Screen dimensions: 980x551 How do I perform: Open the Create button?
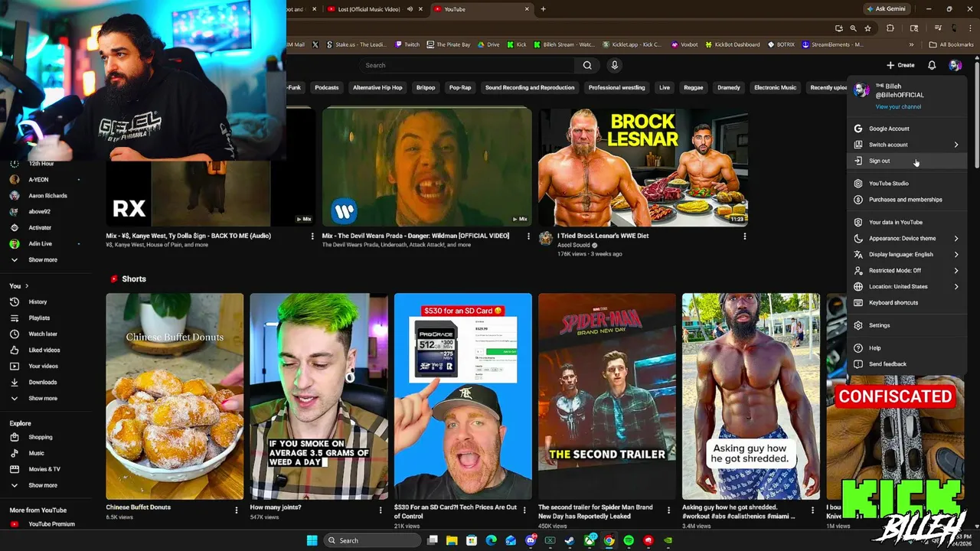coord(900,65)
